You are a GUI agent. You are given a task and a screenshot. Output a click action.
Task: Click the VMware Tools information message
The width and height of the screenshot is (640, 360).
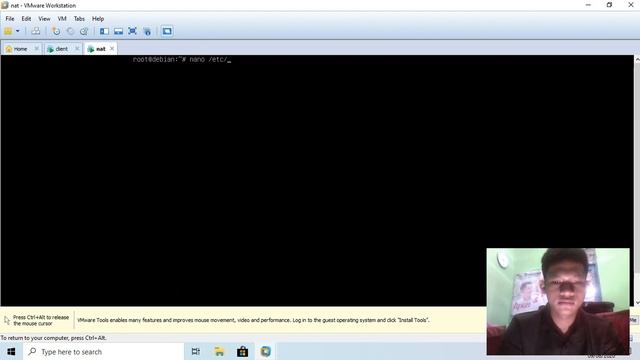click(x=253, y=320)
